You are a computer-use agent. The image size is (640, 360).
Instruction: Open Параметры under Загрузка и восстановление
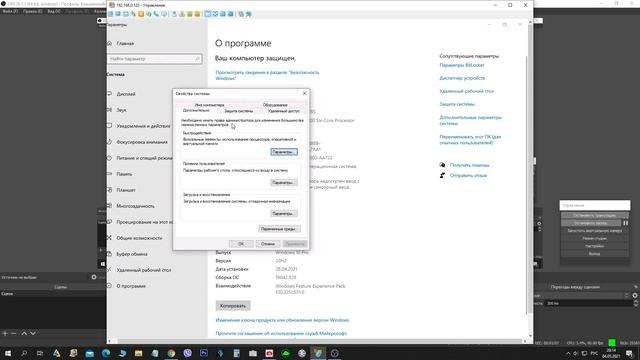(284, 213)
